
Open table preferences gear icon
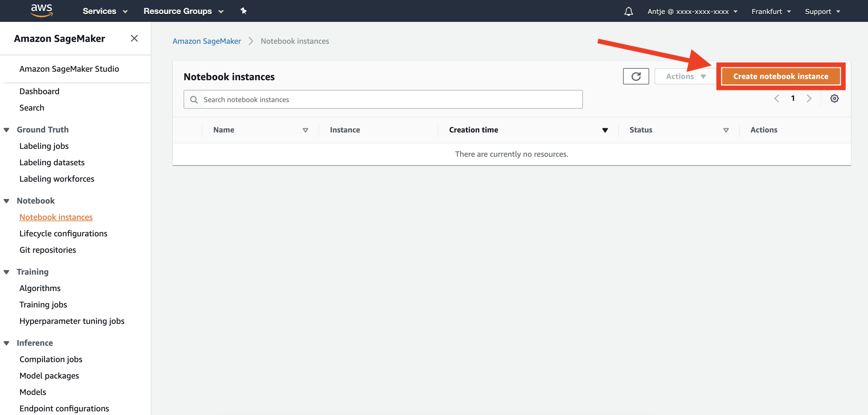pos(834,98)
